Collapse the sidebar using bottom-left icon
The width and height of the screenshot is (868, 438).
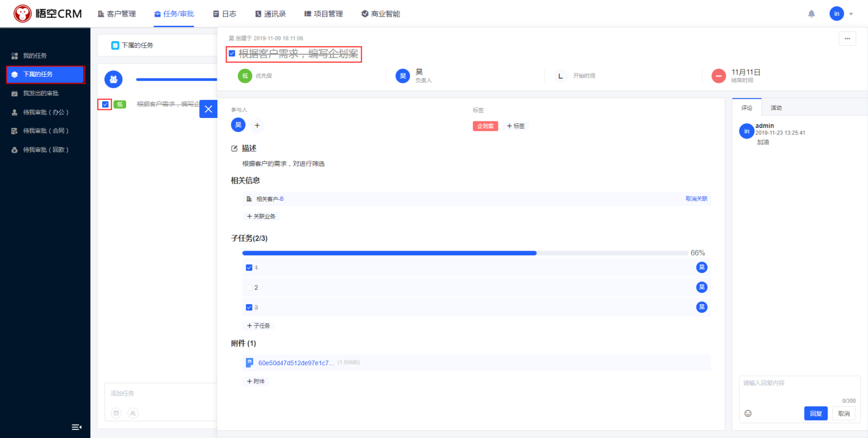click(76, 427)
